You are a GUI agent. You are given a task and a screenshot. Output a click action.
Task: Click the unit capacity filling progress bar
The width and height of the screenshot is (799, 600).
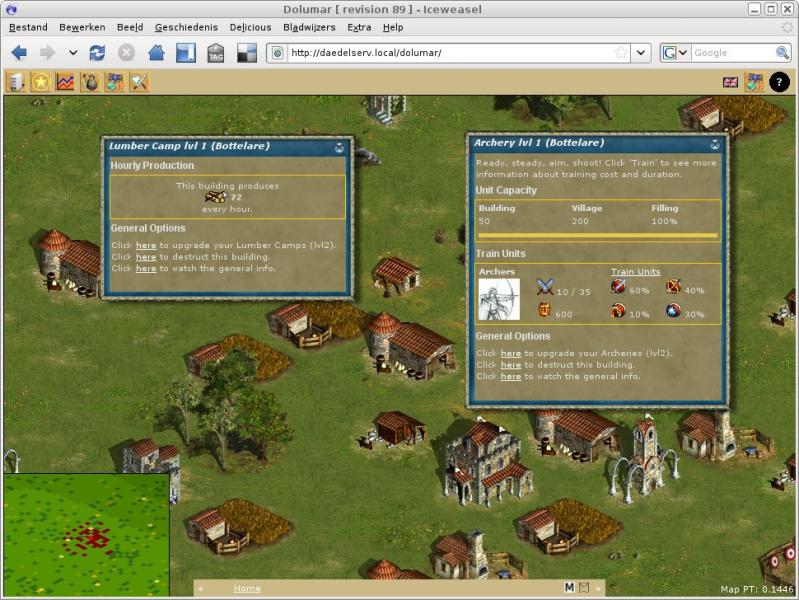pos(598,236)
